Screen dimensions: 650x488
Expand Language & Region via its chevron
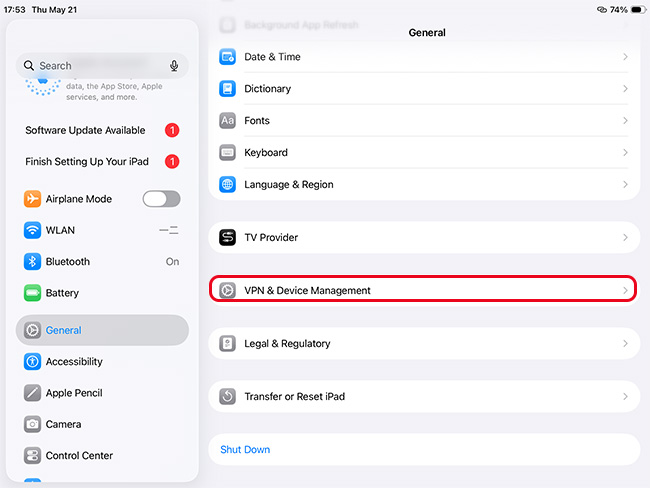[x=625, y=185]
